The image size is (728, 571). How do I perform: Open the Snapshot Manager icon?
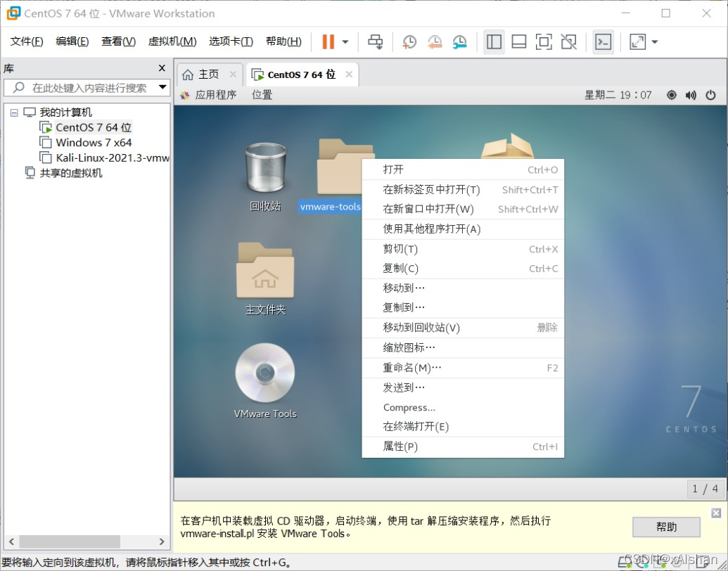point(461,41)
